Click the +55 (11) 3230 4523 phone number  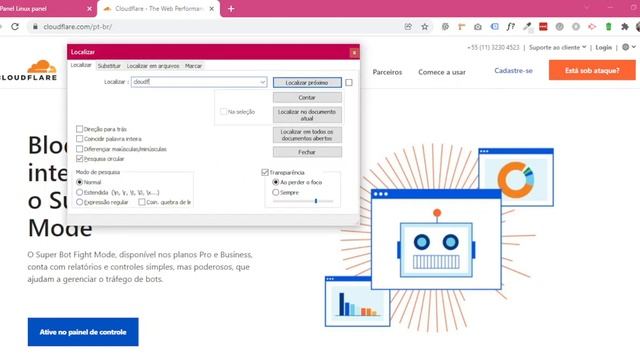493,47
